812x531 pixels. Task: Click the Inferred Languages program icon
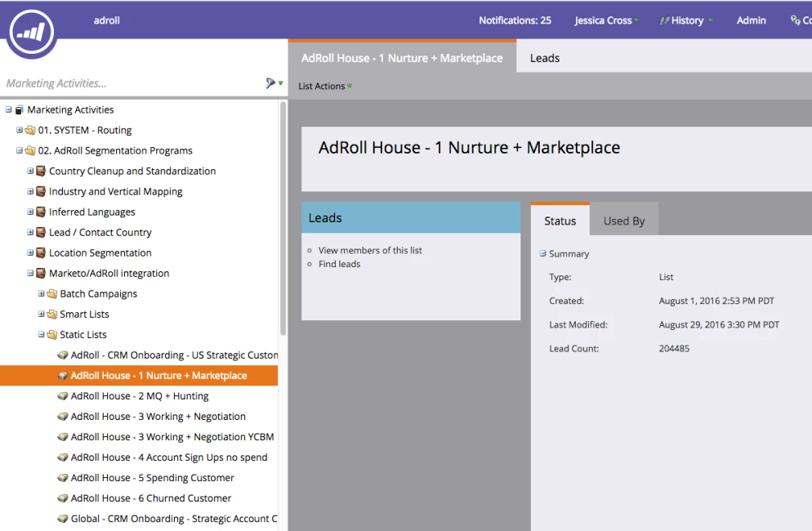(x=41, y=212)
